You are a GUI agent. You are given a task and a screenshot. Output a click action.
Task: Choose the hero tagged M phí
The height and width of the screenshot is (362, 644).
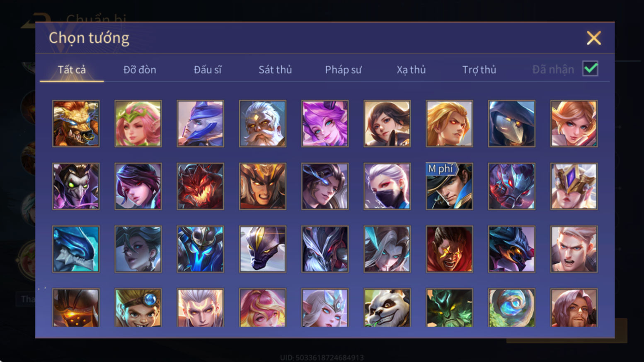click(449, 186)
